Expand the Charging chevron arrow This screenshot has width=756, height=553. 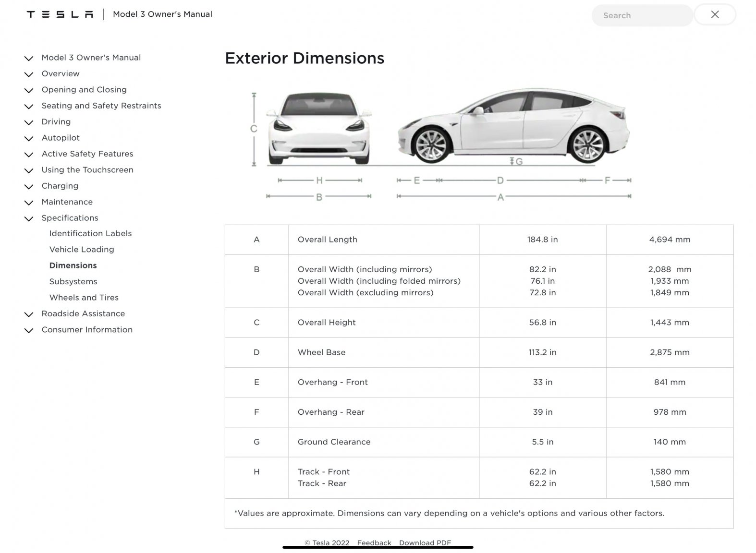point(29,186)
